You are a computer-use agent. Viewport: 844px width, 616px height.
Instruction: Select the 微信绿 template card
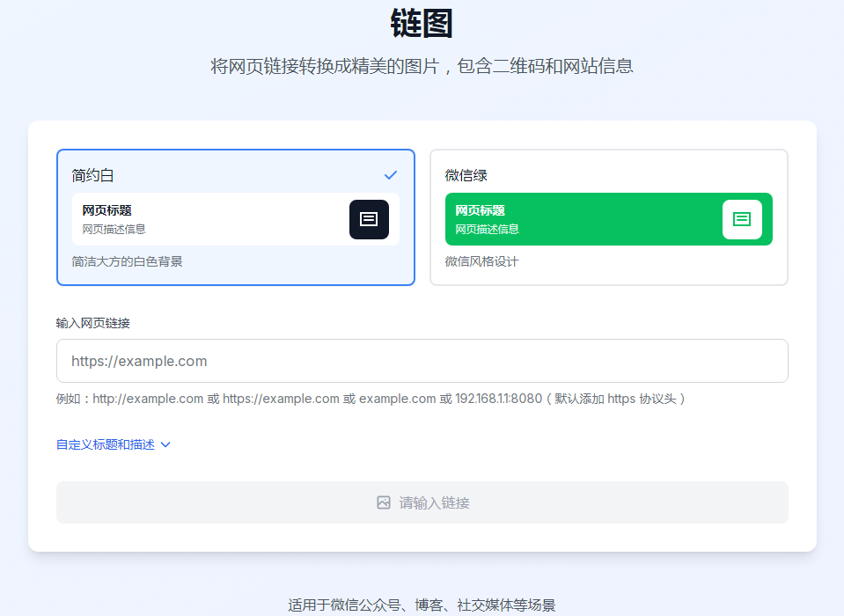tap(609, 216)
